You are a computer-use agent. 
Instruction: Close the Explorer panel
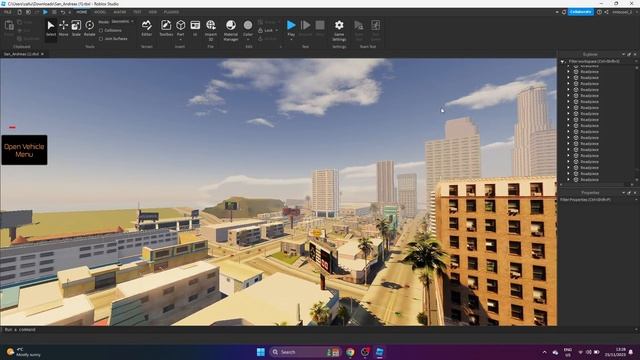click(635, 54)
